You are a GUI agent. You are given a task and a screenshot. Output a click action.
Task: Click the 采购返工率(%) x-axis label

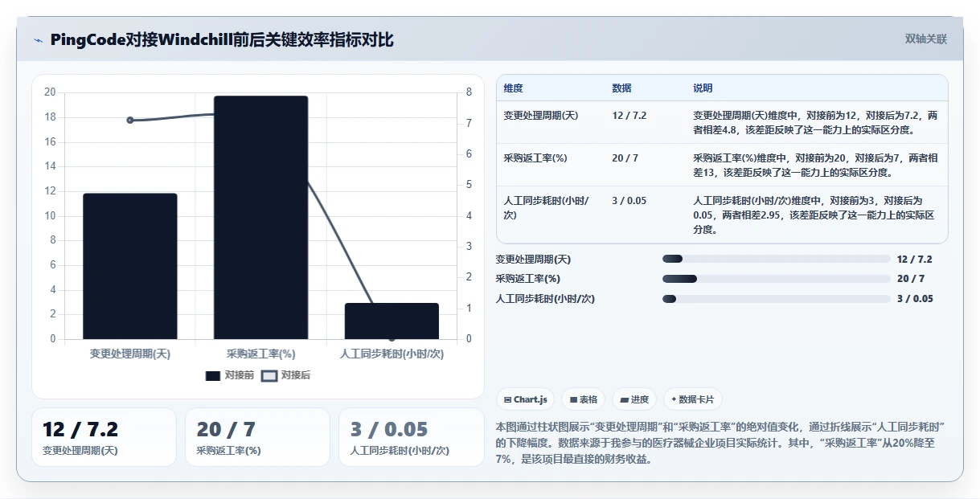[x=261, y=354]
